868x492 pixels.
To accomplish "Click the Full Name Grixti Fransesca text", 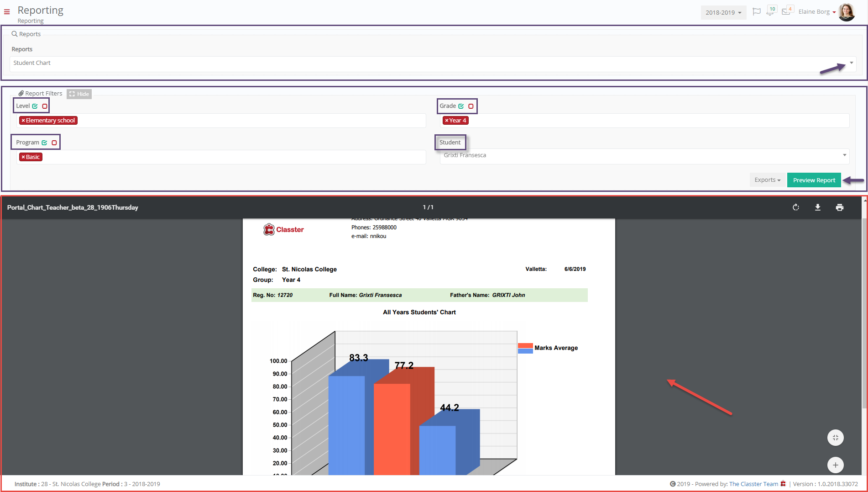I will [x=366, y=295].
